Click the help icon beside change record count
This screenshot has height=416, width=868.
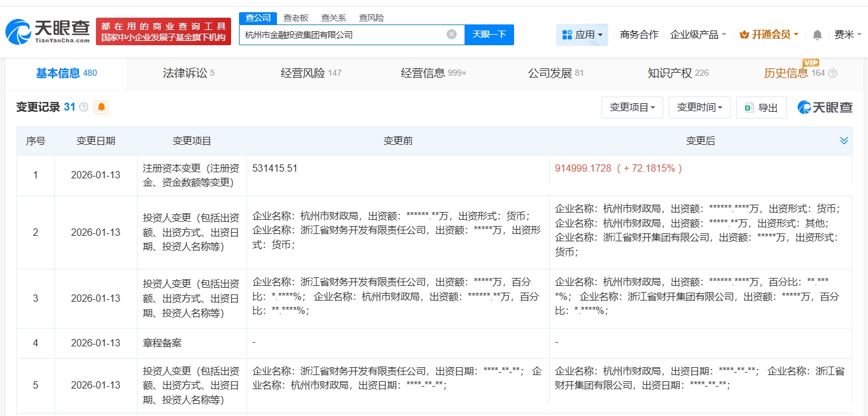pyautogui.click(x=84, y=108)
